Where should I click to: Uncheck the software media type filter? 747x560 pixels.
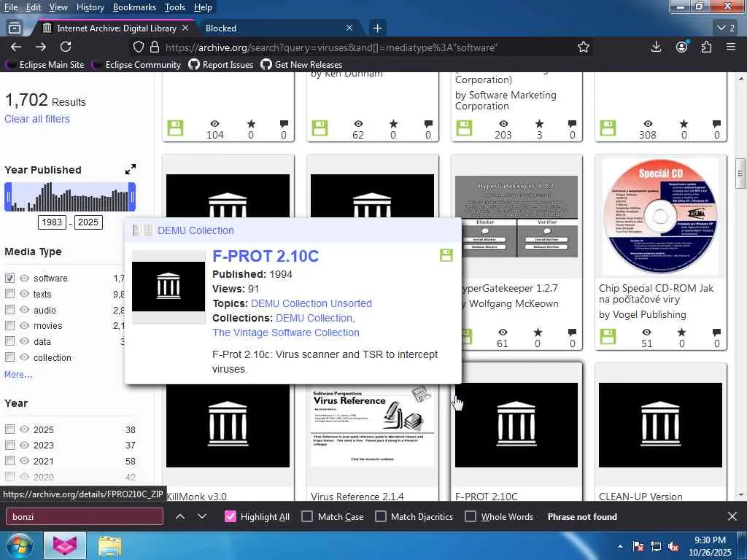coord(9,278)
